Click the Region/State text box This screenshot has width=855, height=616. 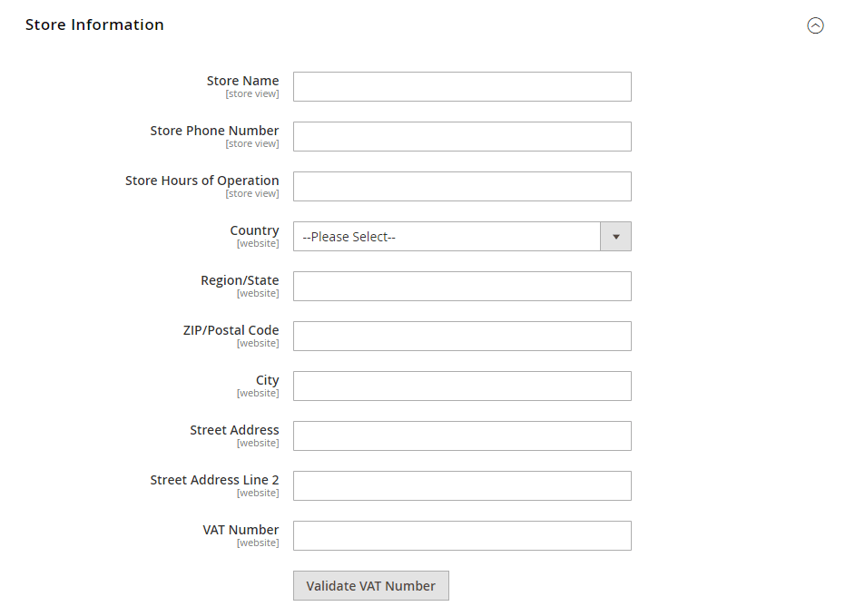(x=462, y=287)
